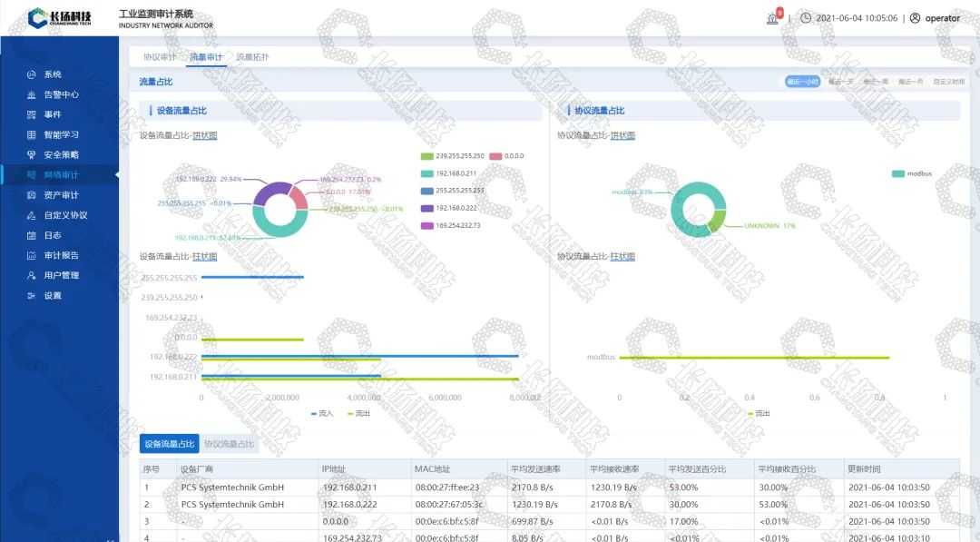The image size is (980, 542).
Task: Click the 设备流量占比 table button
Action: (x=170, y=444)
